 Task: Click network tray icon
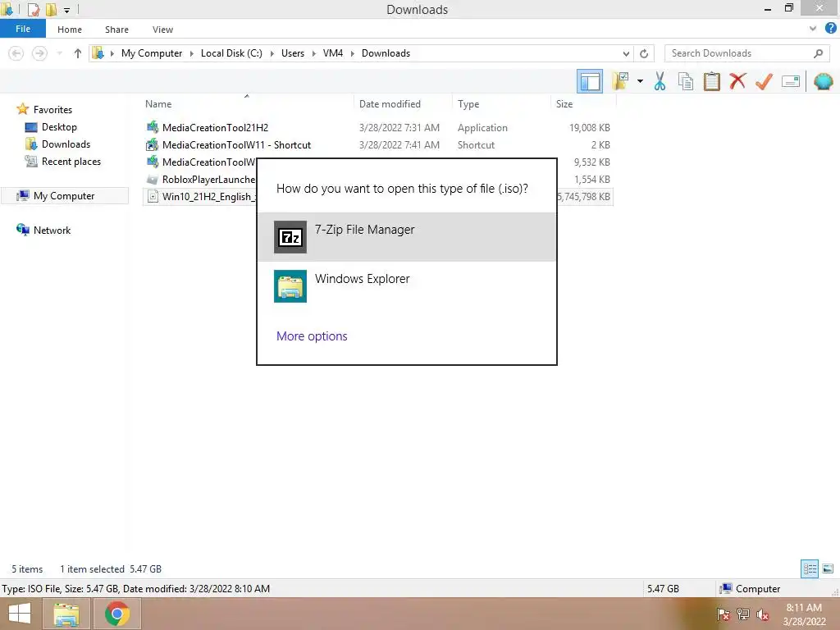coord(743,614)
